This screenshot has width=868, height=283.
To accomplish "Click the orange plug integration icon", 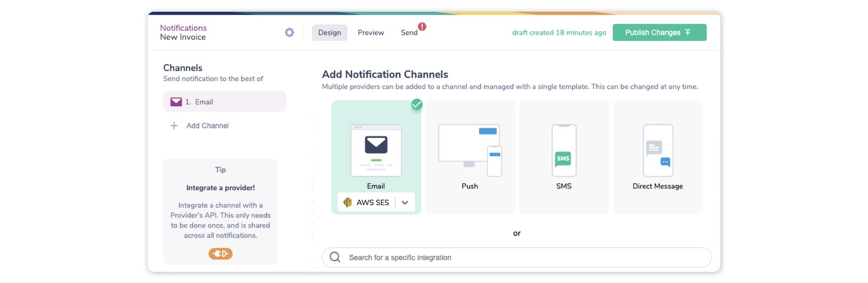I will [x=220, y=254].
